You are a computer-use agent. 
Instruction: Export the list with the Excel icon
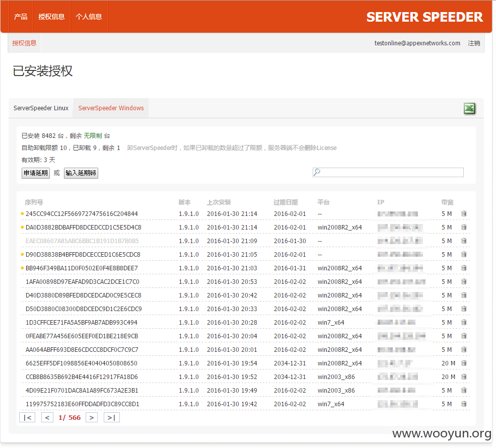point(469,108)
